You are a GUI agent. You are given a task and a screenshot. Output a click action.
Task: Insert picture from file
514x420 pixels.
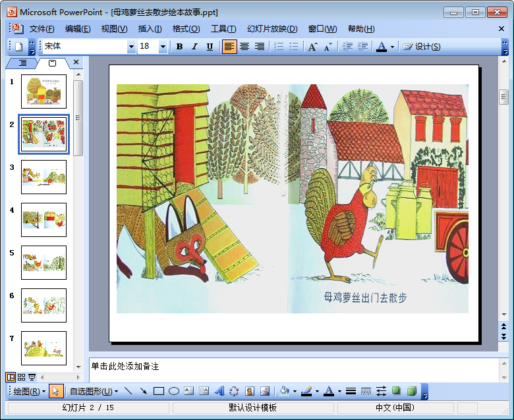[x=264, y=391]
